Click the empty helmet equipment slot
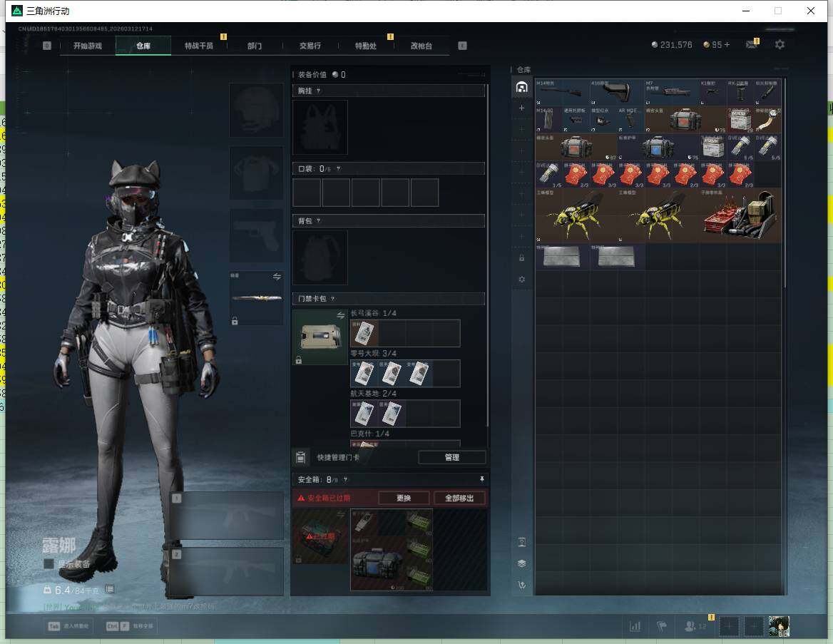833x644 pixels. click(256, 110)
